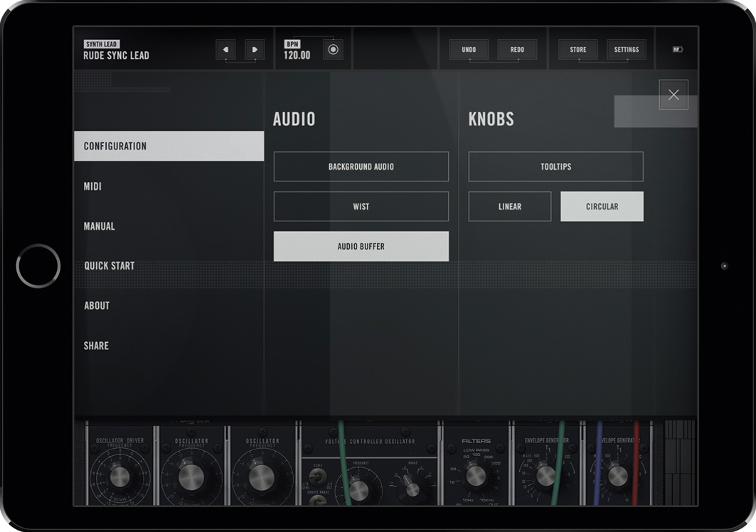The width and height of the screenshot is (756, 532).
Task: Click the Filters low pass knob
Action: (476, 475)
